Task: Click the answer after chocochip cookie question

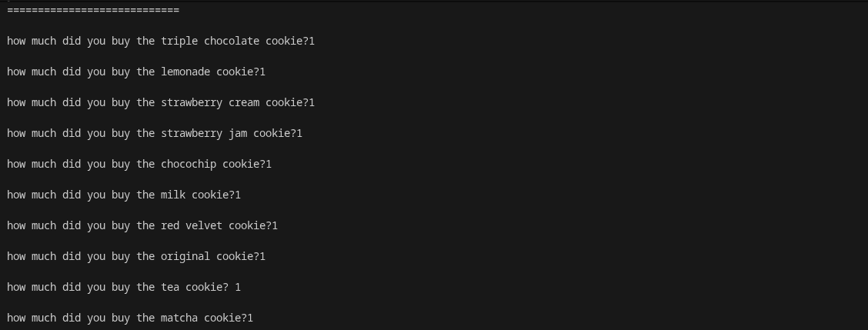Action: [269, 164]
